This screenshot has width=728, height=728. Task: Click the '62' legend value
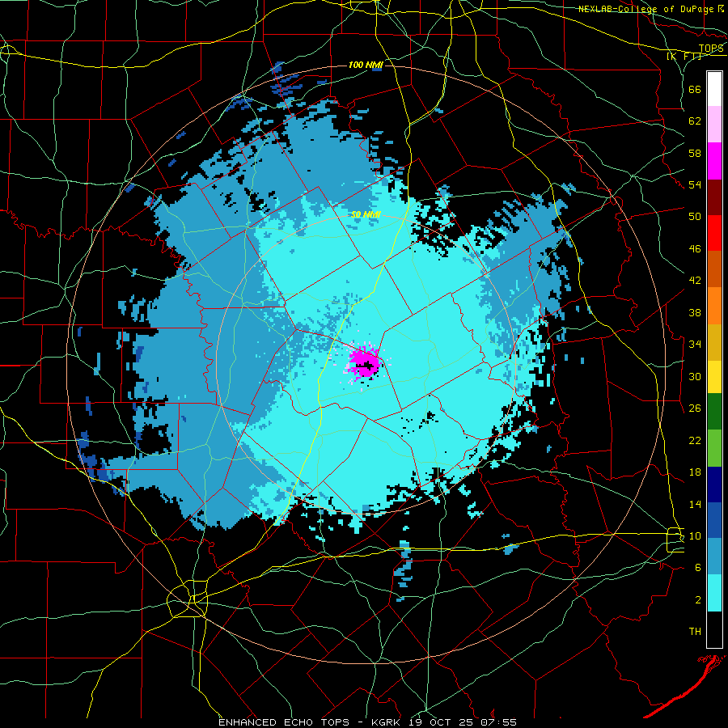pos(695,121)
